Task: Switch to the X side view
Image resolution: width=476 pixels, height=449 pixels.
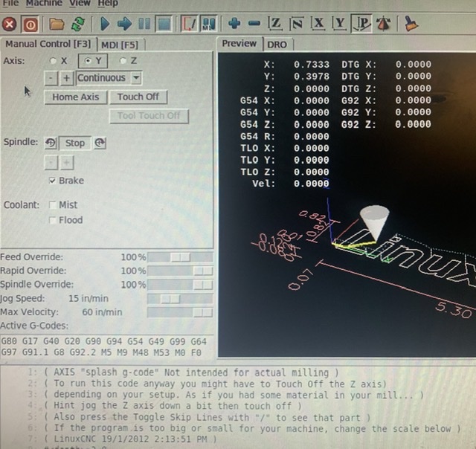Action: [318, 24]
